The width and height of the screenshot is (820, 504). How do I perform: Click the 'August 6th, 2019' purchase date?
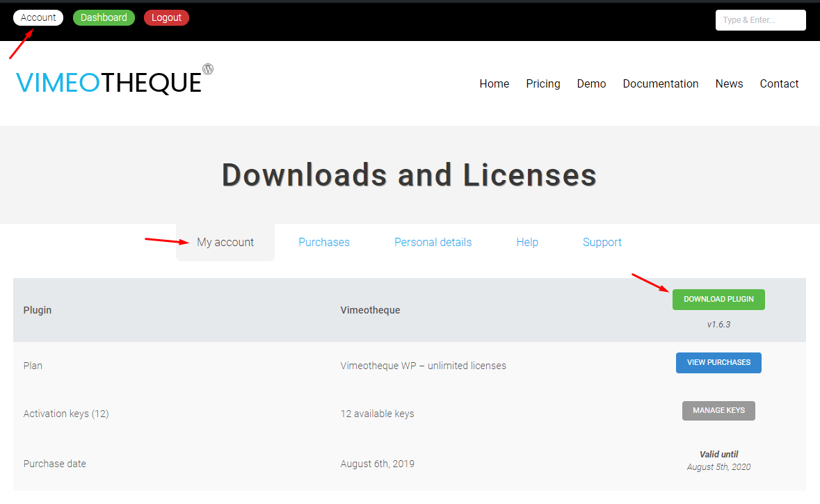pos(377,464)
